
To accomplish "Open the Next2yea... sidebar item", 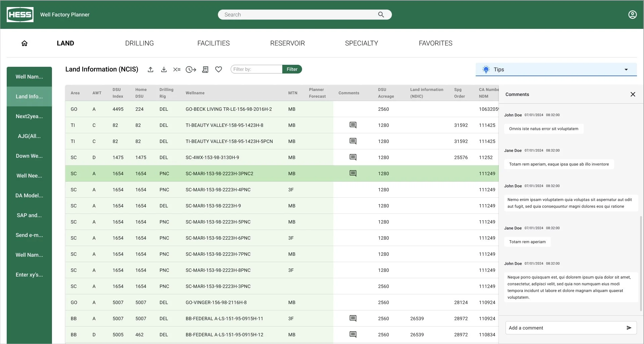I will pyautogui.click(x=29, y=116).
